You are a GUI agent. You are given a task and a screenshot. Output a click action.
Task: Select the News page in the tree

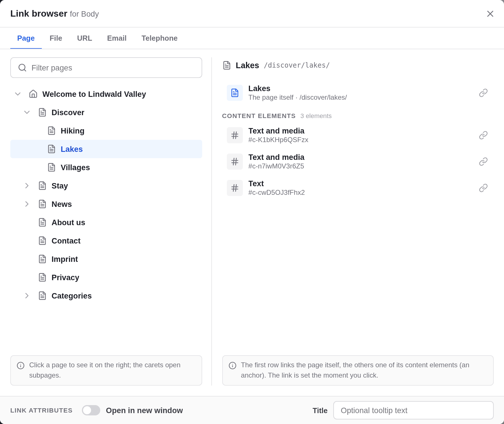pyautogui.click(x=106, y=204)
